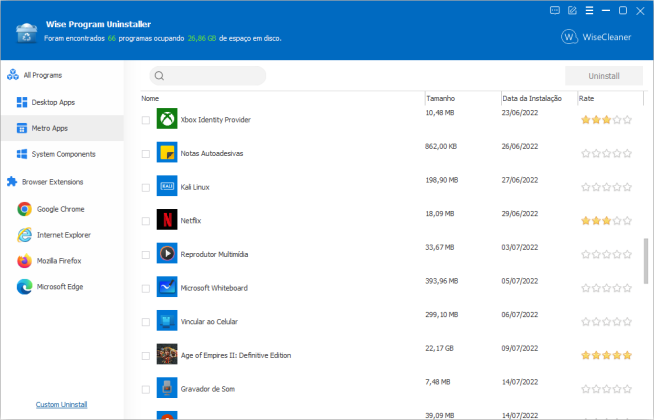Rate Kali Linux using its empty stars

(x=606, y=187)
